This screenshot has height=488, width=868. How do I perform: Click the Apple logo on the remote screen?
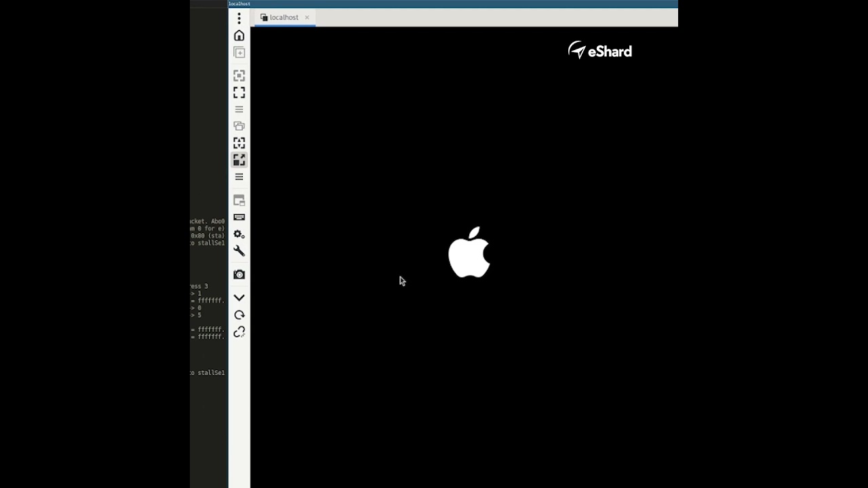(x=469, y=252)
